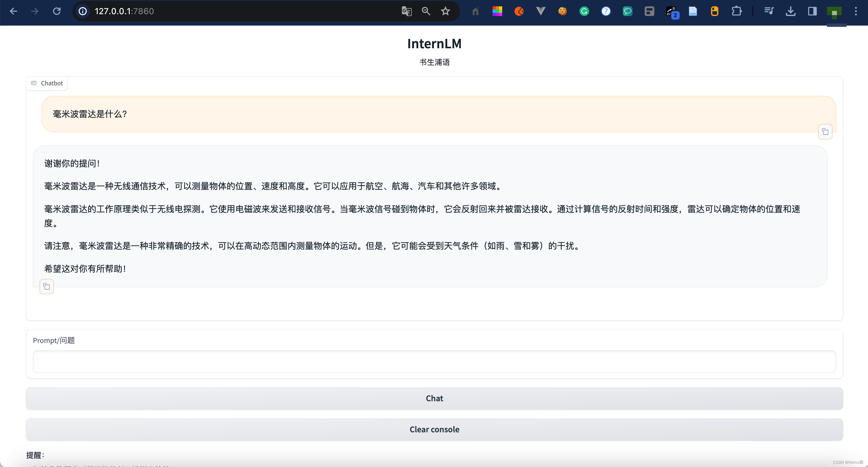Viewport: 868px width, 467px height.
Task: Click the Prompt/问题 field label
Action: (54, 340)
